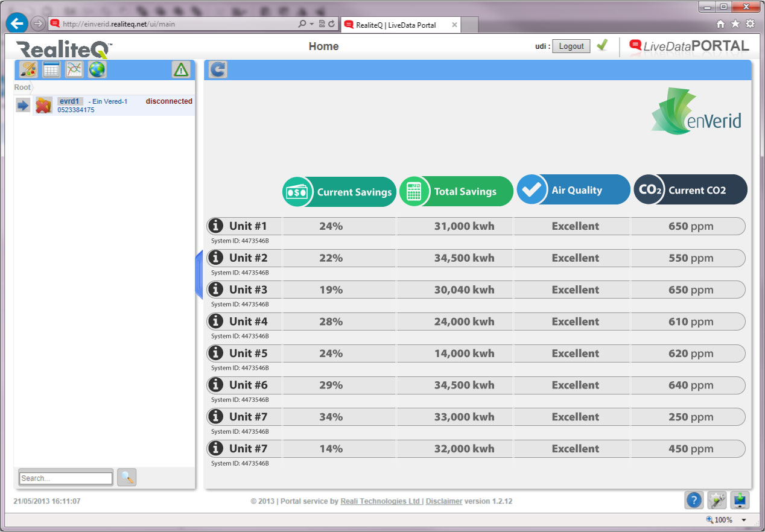Open the zoom level dropdown at 100%
The height and width of the screenshot is (532, 765).
coord(744,520)
